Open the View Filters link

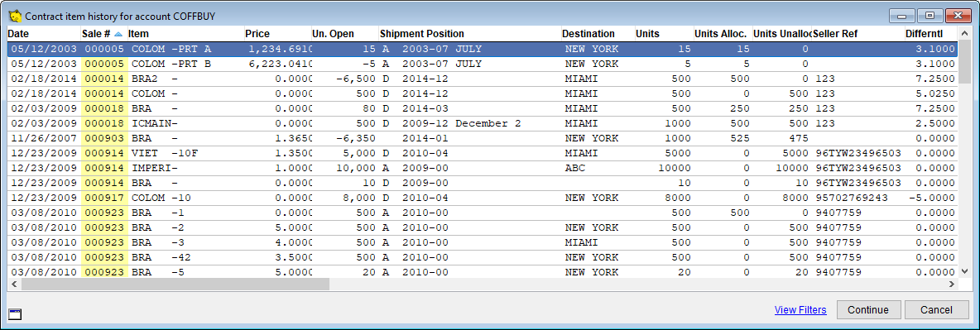point(800,310)
